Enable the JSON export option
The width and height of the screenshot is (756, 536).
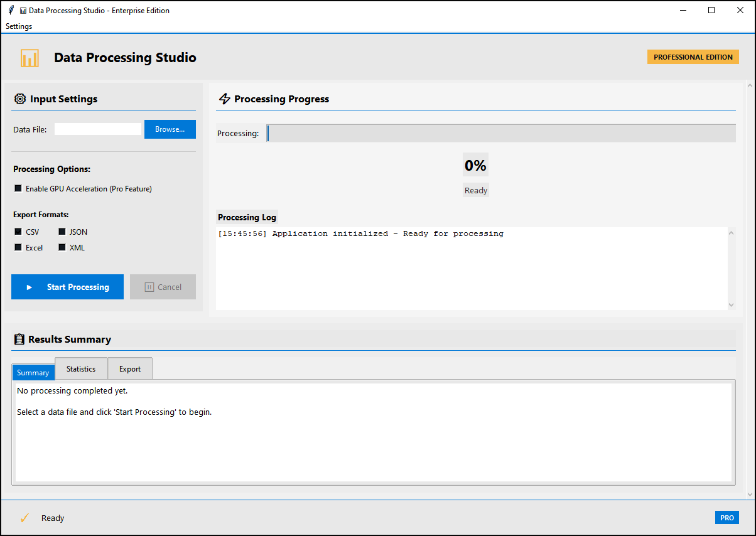pyautogui.click(x=62, y=232)
